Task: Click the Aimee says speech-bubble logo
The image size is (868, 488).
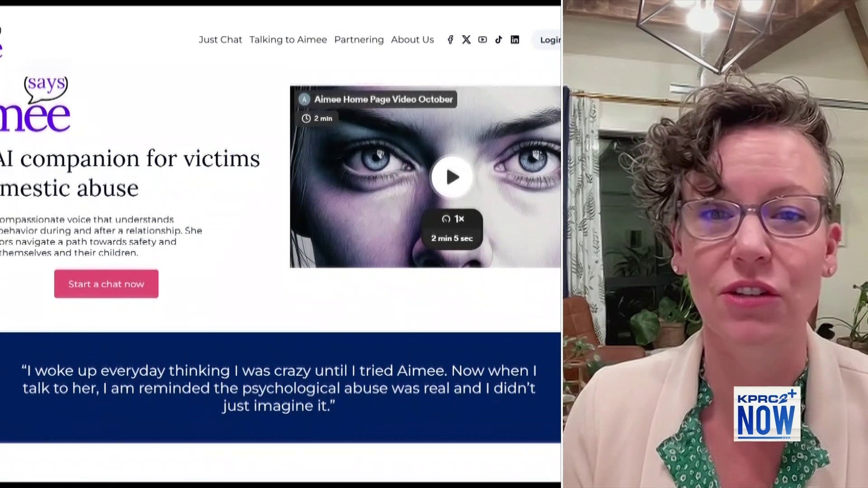Action: (x=46, y=86)
